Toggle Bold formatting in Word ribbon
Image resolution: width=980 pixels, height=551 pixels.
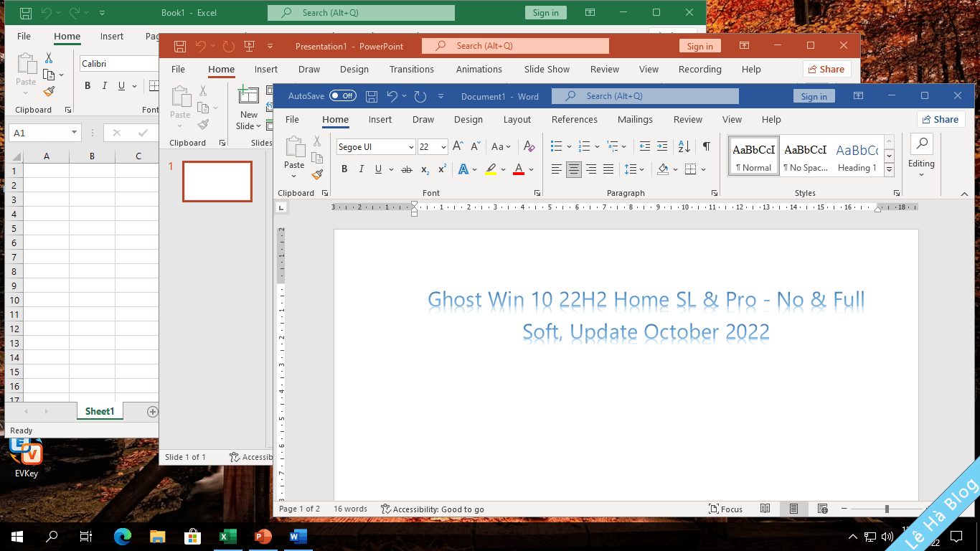[x=344, y=169]
